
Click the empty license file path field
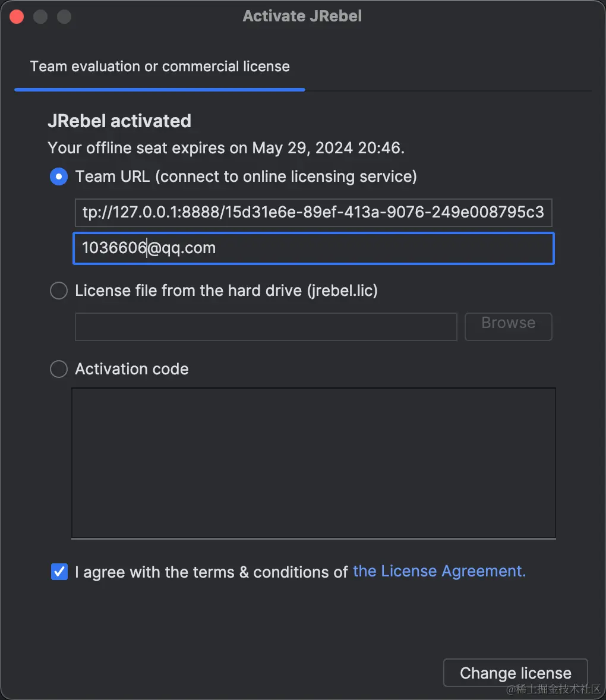point(266,327)
